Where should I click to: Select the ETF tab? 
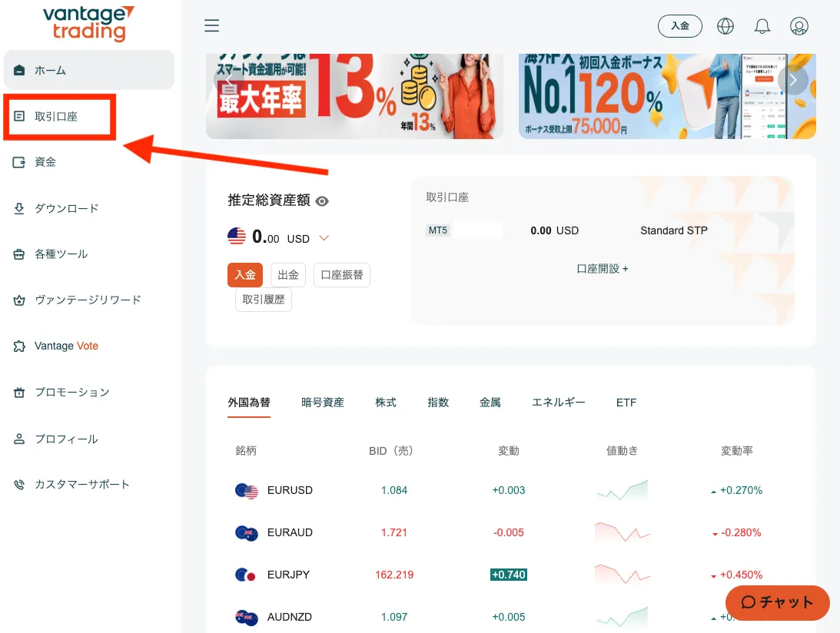(x=626, y=403)
